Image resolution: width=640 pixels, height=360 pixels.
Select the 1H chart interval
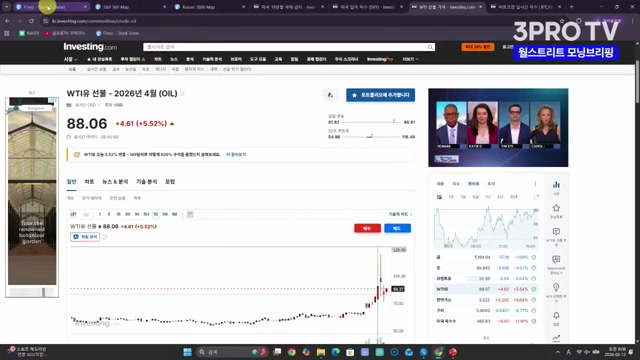pos(137,214)
